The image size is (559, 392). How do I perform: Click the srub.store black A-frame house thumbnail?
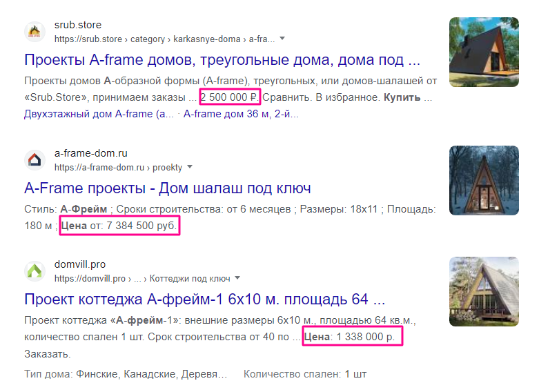[x=484, y=52]
